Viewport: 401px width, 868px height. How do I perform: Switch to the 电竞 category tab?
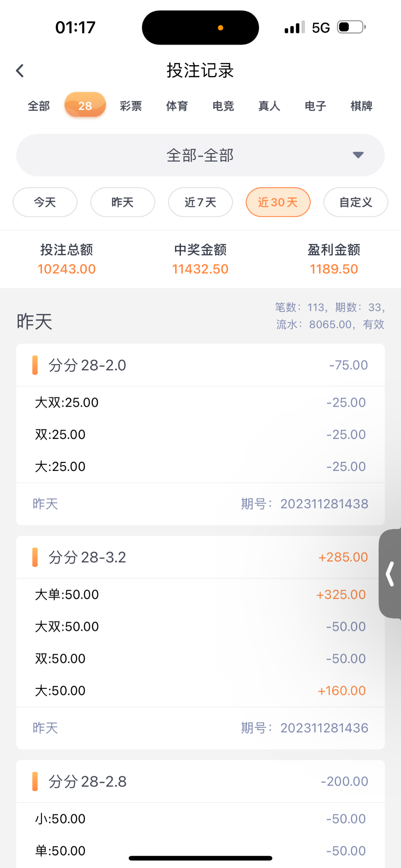point(223,106)
